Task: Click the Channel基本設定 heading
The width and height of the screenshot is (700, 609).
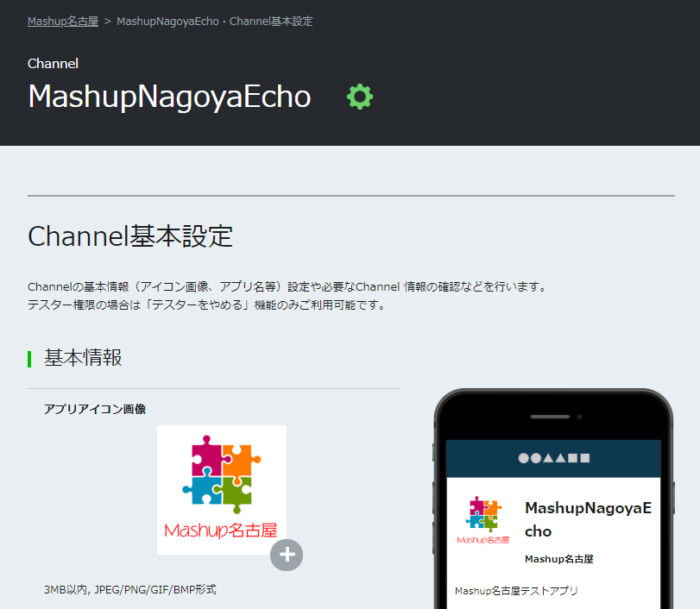Action: coord(130,236)
